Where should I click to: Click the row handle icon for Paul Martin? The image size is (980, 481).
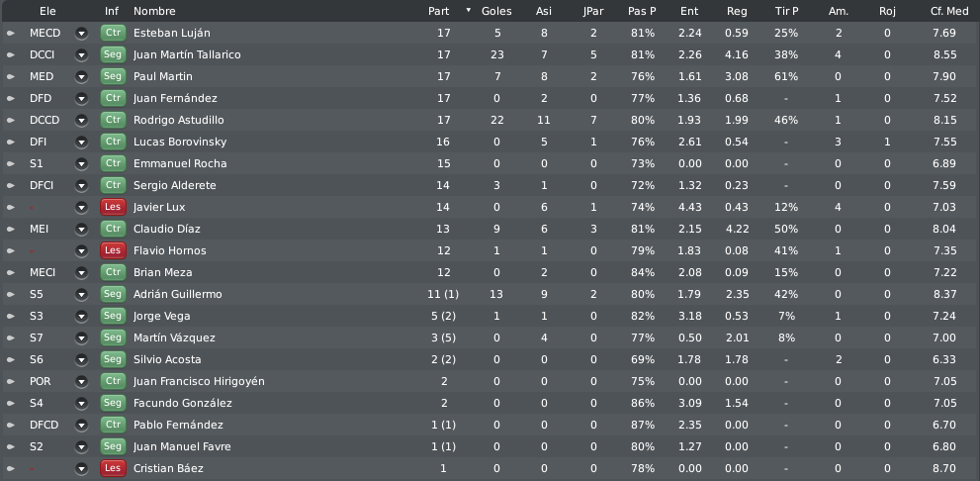point(11,76)
